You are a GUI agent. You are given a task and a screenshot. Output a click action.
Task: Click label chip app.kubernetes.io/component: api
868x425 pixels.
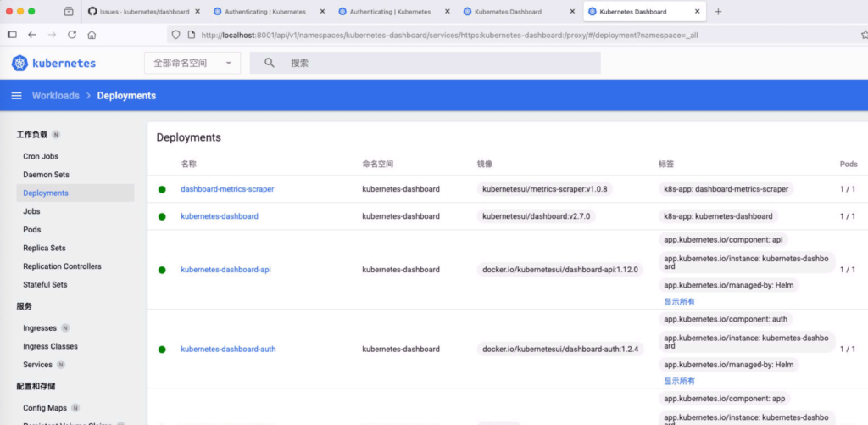724,239
